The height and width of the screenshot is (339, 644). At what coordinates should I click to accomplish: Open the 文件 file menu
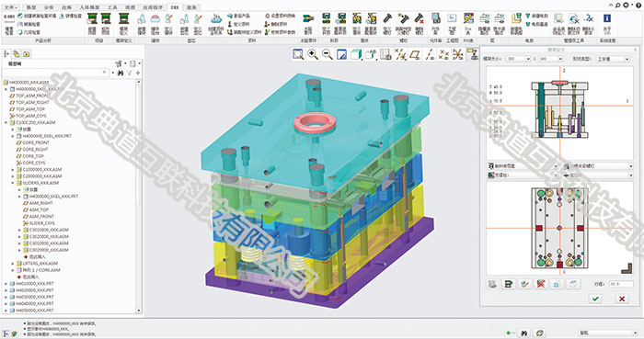[x=11, y=7]
